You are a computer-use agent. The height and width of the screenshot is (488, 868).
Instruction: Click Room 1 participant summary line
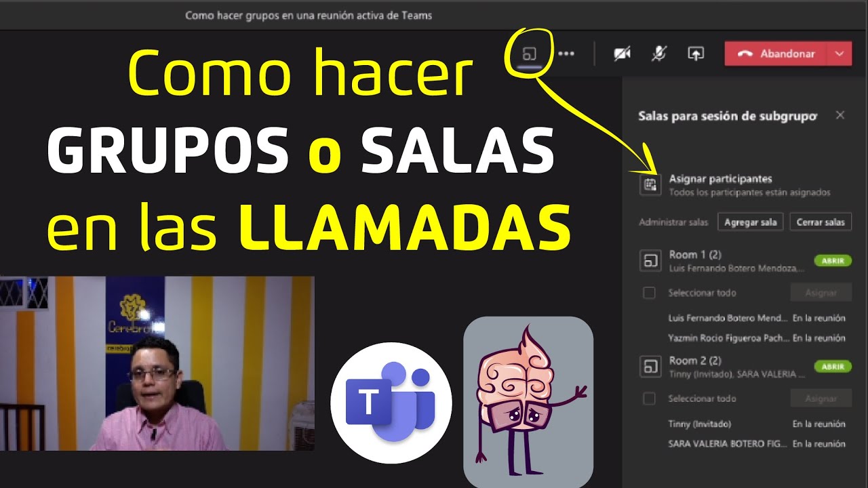(x=737, y=268)
